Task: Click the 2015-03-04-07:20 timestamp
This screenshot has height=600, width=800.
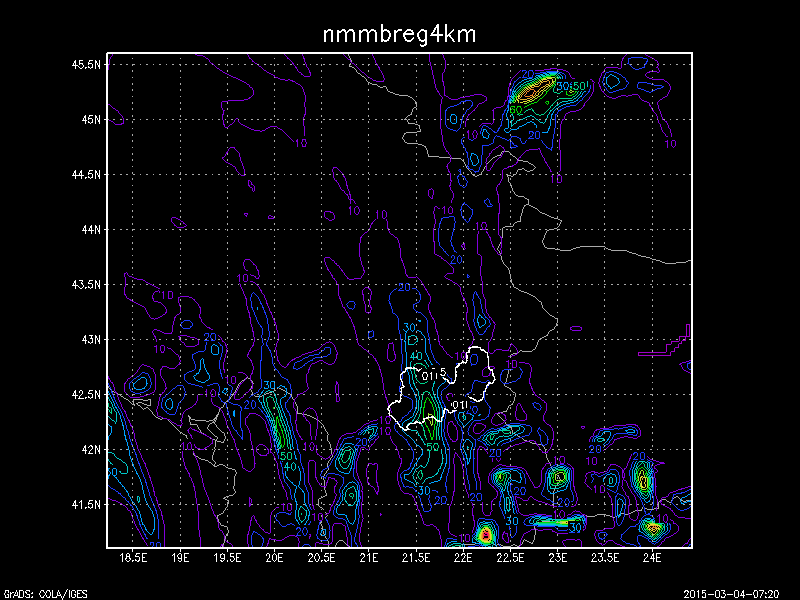Action: click(732, 594)
